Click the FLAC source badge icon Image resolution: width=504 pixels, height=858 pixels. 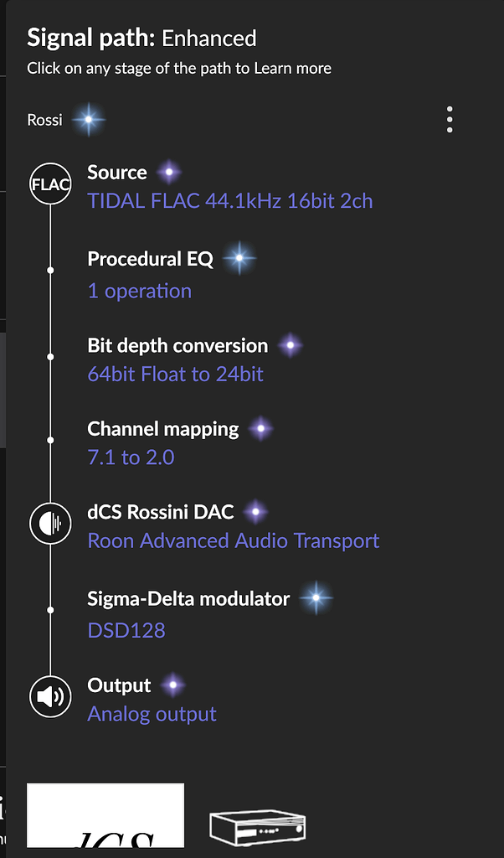(50, 184)
